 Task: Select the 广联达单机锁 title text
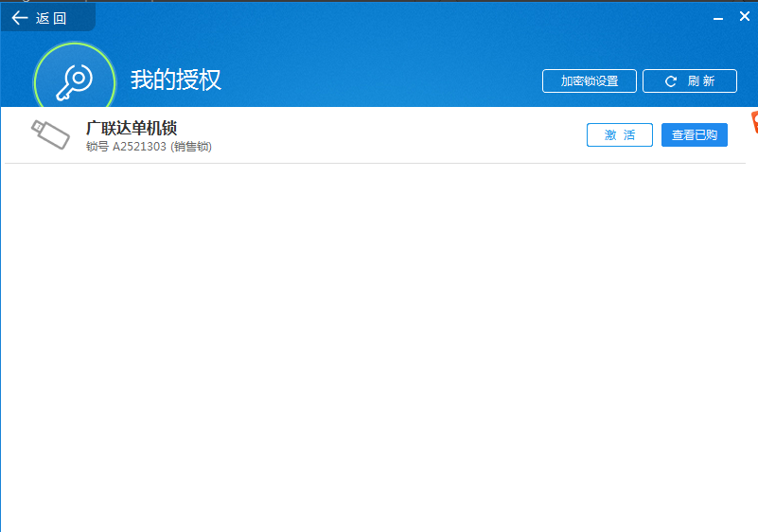[132, 128]
